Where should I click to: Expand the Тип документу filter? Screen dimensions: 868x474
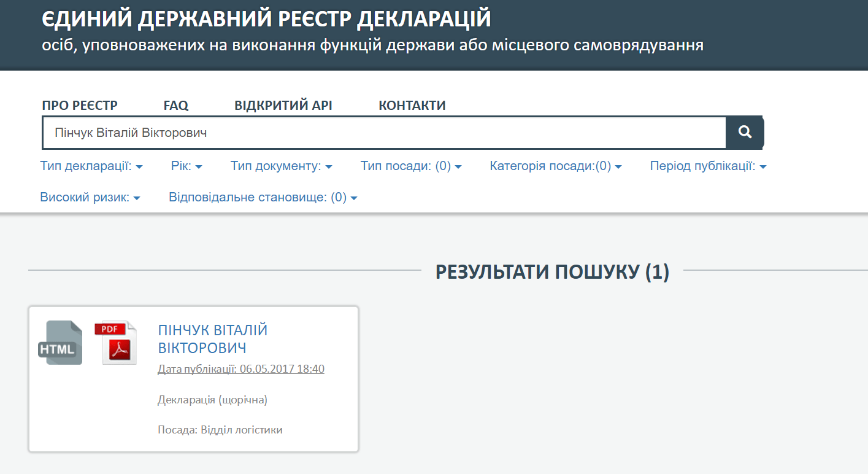coord(282,166)
